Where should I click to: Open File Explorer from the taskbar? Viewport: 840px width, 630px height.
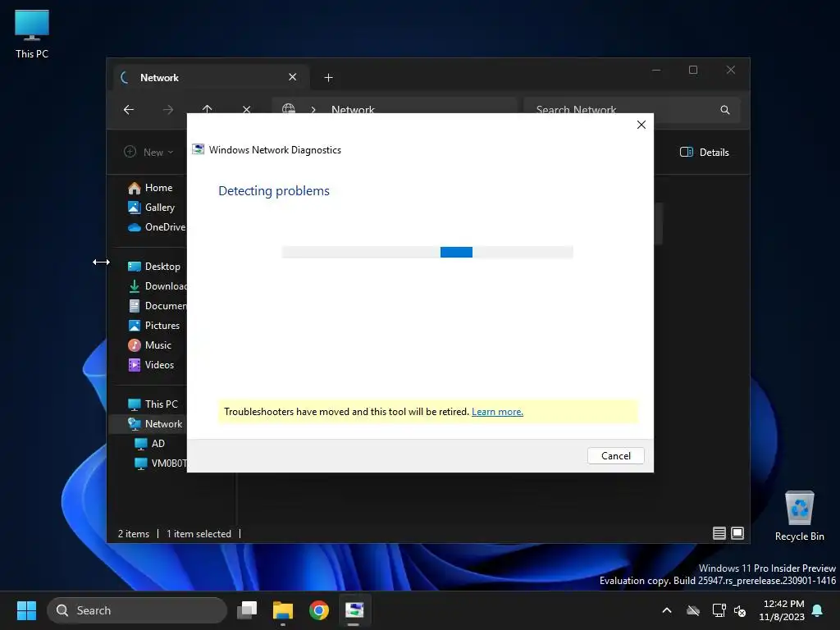tap(283, 610)
